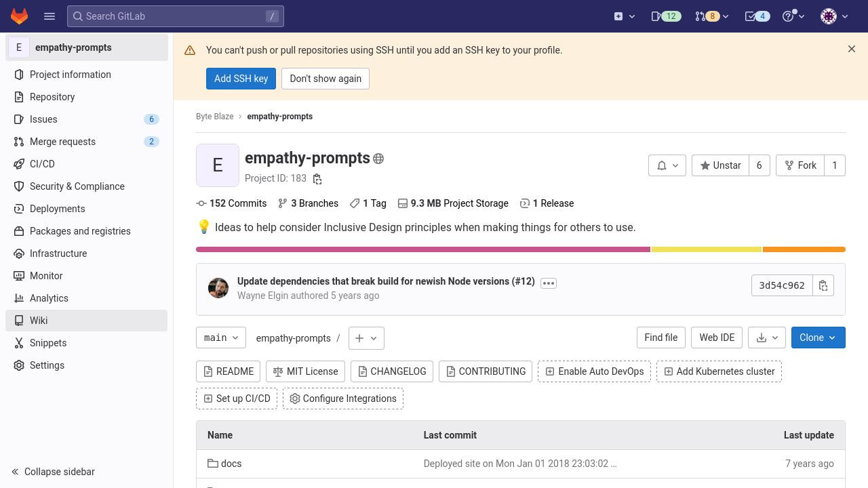Open the latest commit message link
The height and width of the screenshot is (488, 868).
pos(386,281)
